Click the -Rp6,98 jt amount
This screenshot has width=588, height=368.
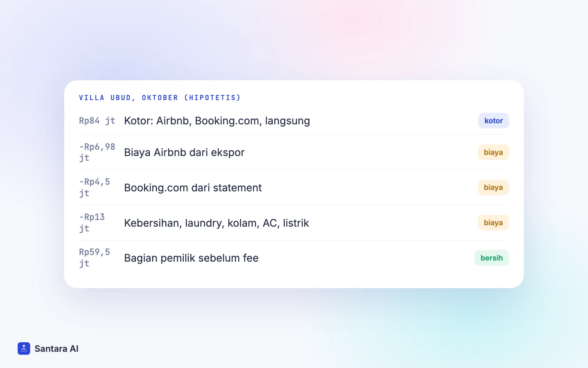click(97, 152)
